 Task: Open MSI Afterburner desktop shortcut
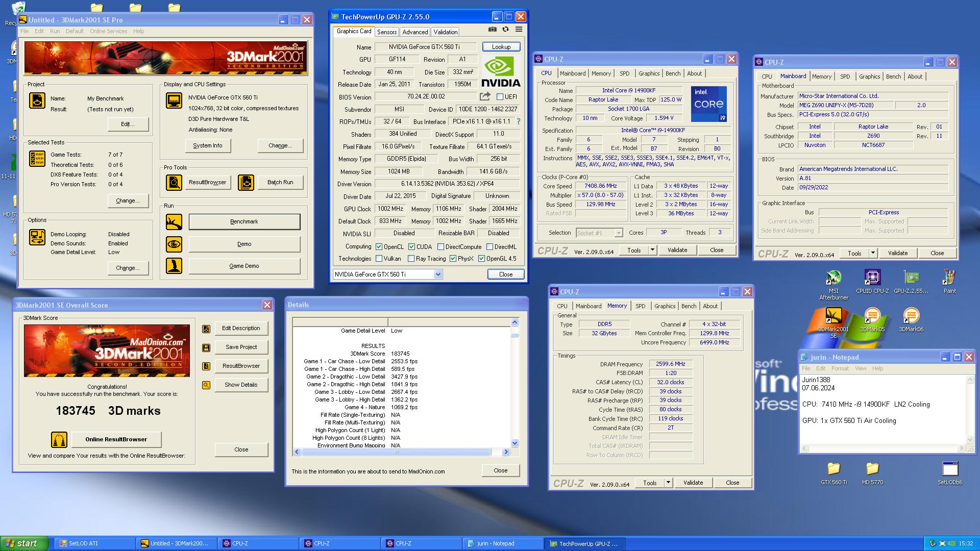tap(834, 284)
